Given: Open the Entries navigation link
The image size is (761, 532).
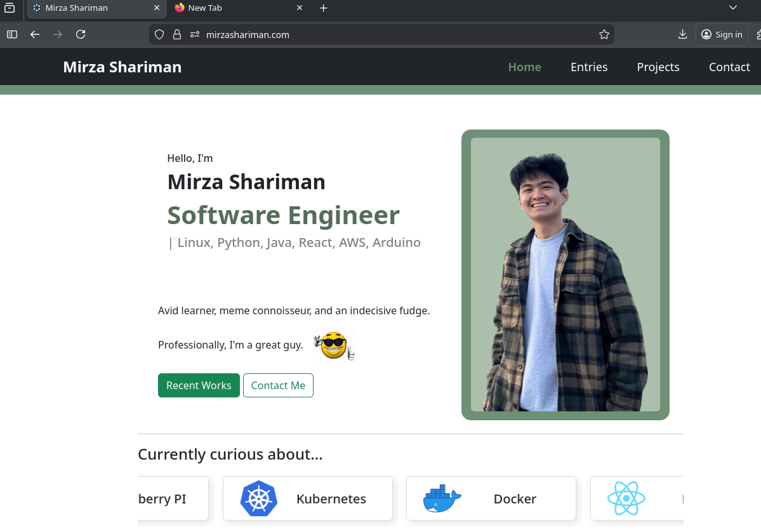Looking at the screenshot, I should [588, 67].
